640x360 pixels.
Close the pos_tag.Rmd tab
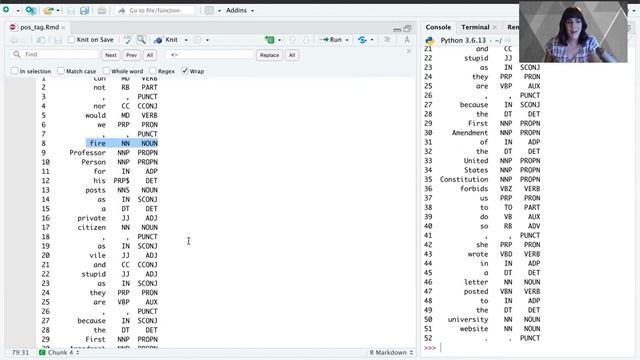point(63,27)
